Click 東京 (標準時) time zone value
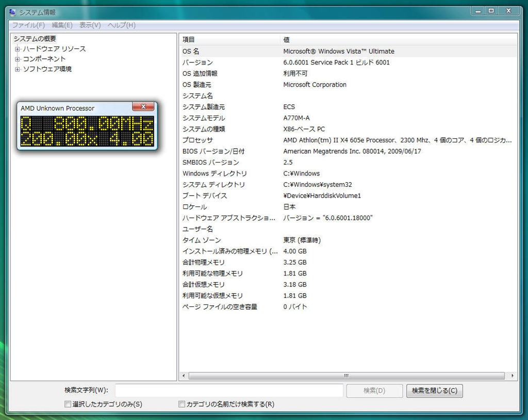The width and height of the screenshot is (528, 420). [302, 240]
